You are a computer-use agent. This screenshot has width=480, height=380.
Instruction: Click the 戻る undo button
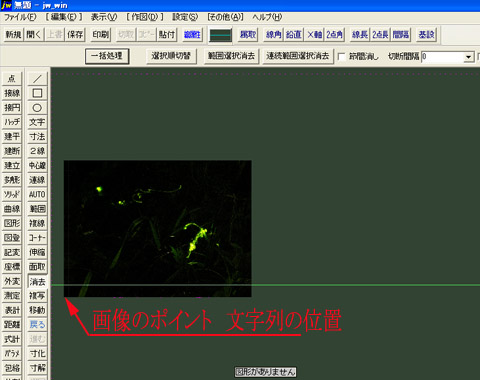coord(37,325)
